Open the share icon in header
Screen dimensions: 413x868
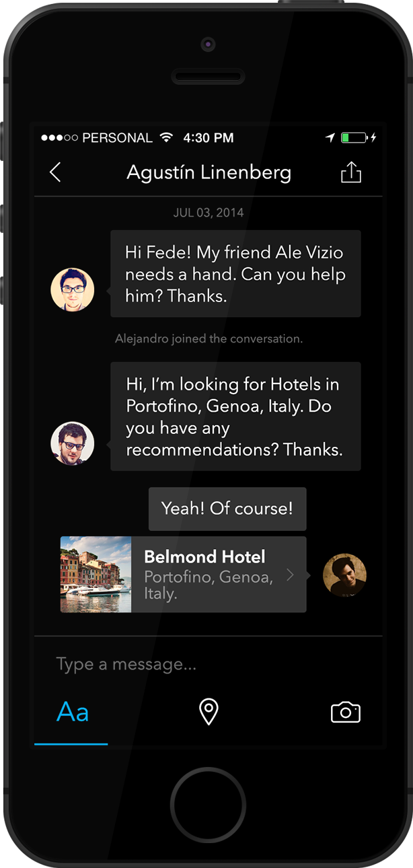point(350,173)
